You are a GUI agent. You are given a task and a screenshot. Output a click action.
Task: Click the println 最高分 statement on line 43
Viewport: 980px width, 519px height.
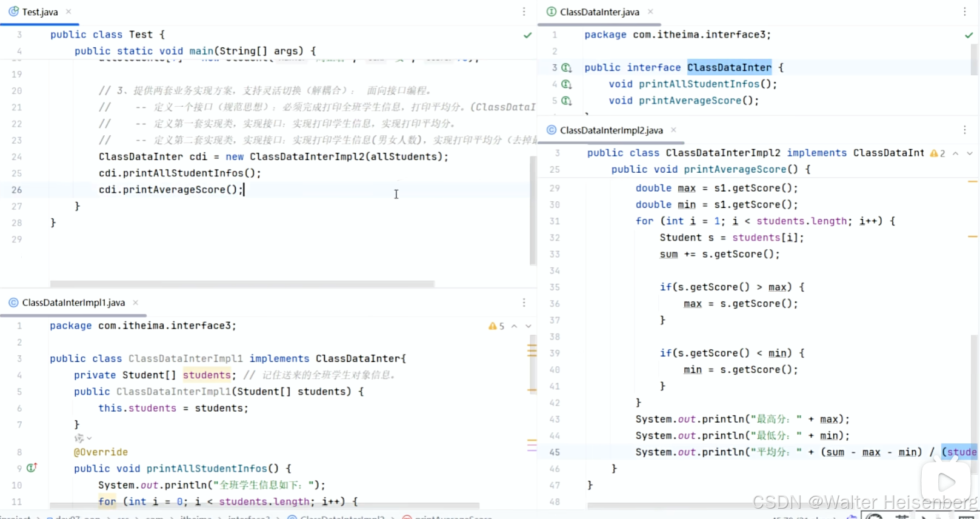[x=742, y=419]
